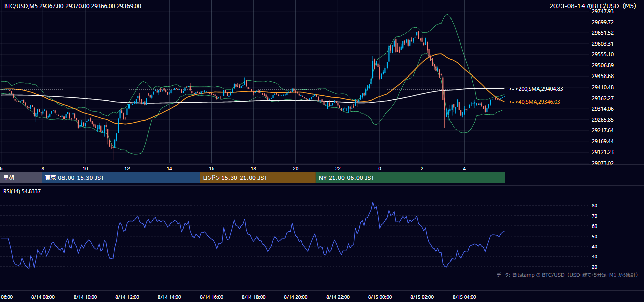Click price axis label 29314.06
Image resolution: width=644 pixels, height=302 pixels.
pyautogui.click(x=602, y=109)
